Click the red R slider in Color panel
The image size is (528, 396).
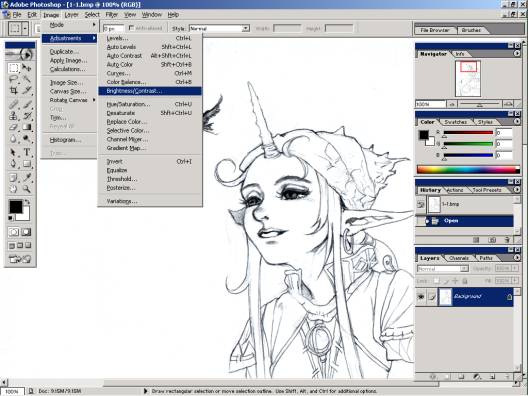coord(468,133)
